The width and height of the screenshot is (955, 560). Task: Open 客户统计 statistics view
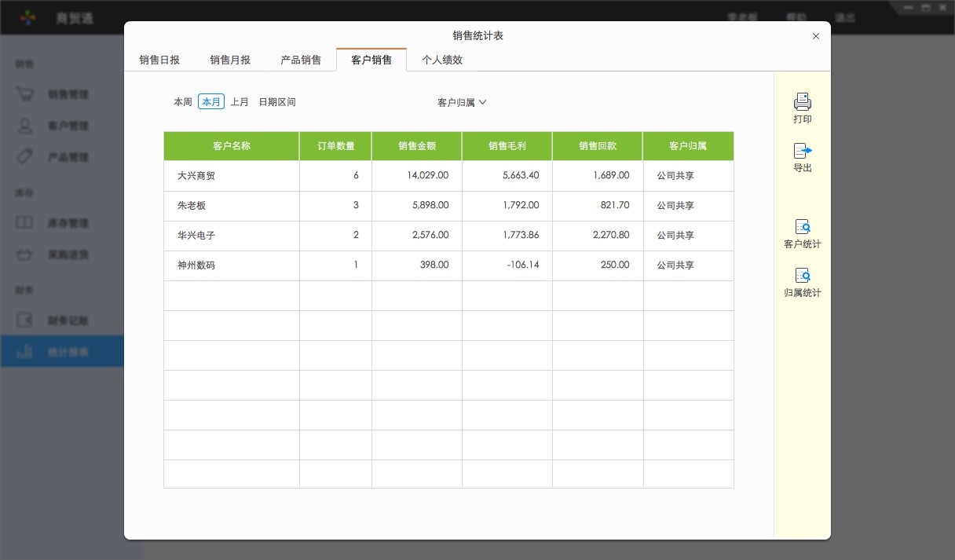[802, 233]
